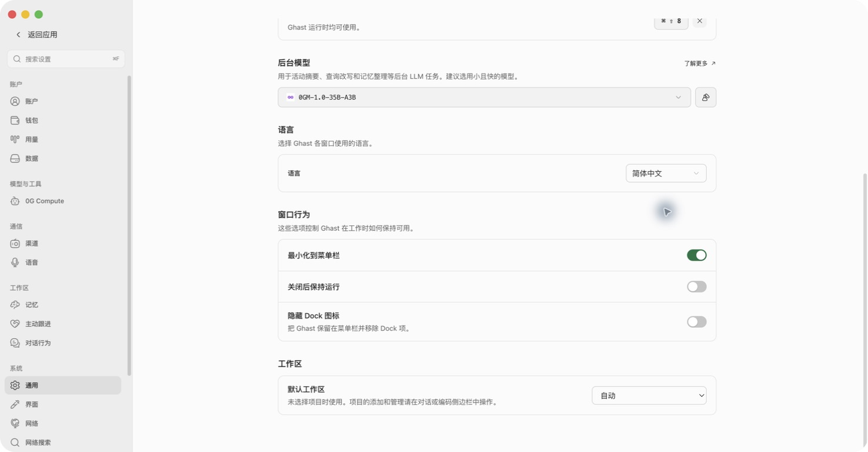Screen dimensions: 868x452
Task: Select the 网络搜索 sidebar item
Action: (63, 442)
